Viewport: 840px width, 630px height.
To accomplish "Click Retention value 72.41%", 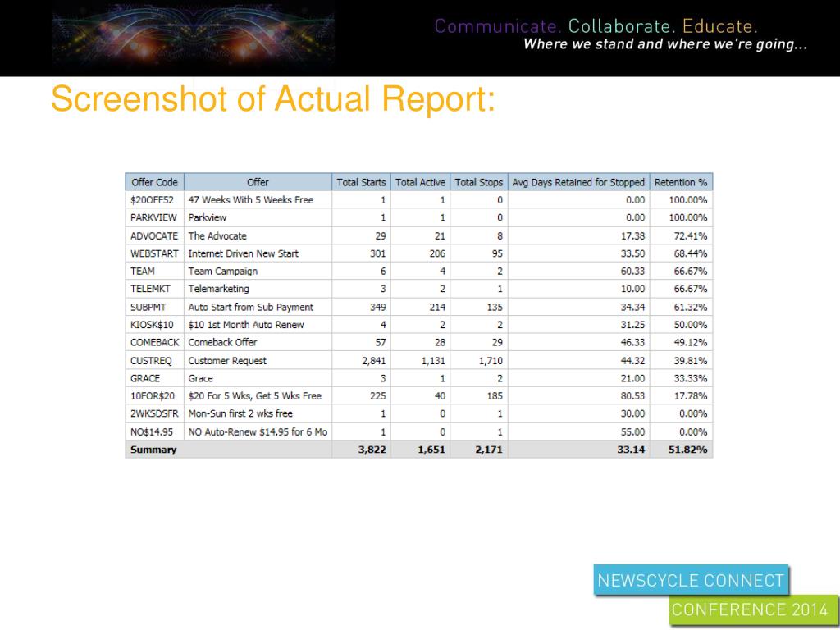I will point(691,235).
